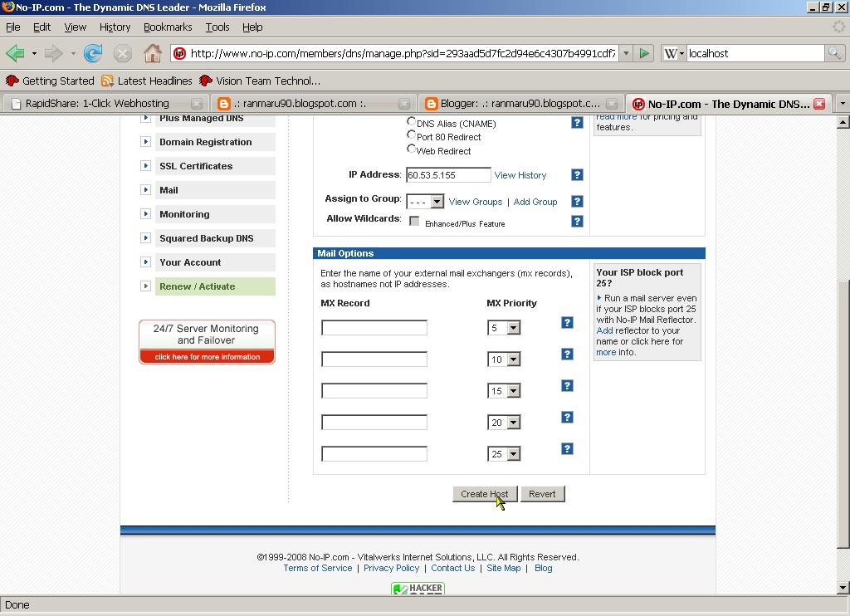Open the Terms of Service link
The image size is (850, 616).
318,568
